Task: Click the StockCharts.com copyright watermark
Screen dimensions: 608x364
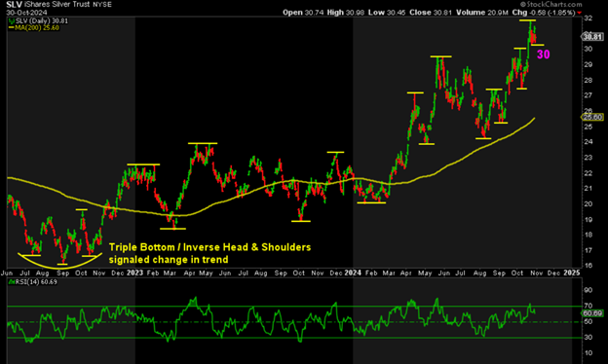Action: [x=551, y=4]
